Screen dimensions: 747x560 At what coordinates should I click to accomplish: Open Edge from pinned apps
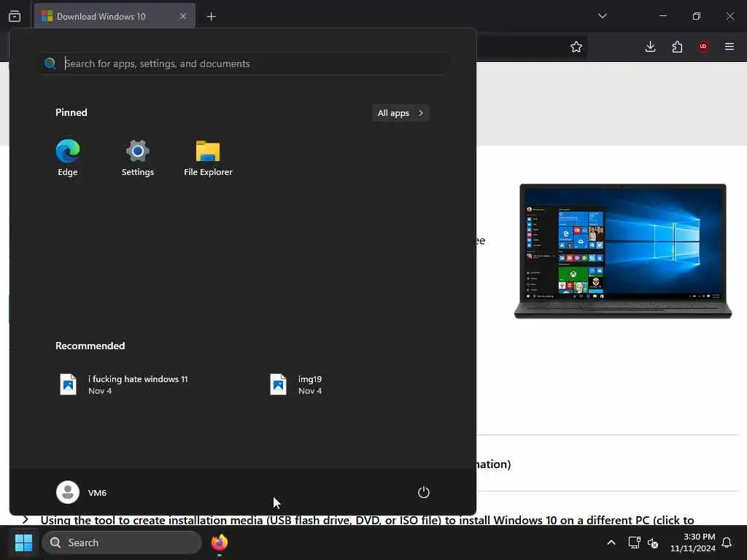68,157
